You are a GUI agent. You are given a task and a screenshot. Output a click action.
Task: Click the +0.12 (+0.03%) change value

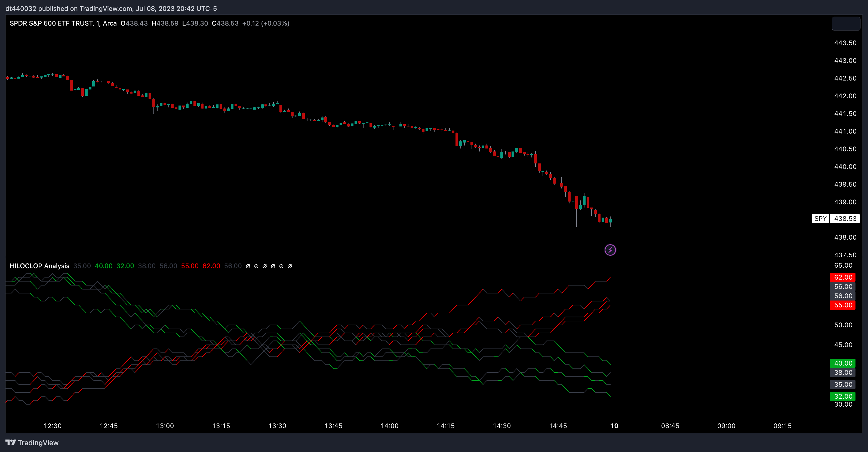pyautogui.click(x=266, y=23)
